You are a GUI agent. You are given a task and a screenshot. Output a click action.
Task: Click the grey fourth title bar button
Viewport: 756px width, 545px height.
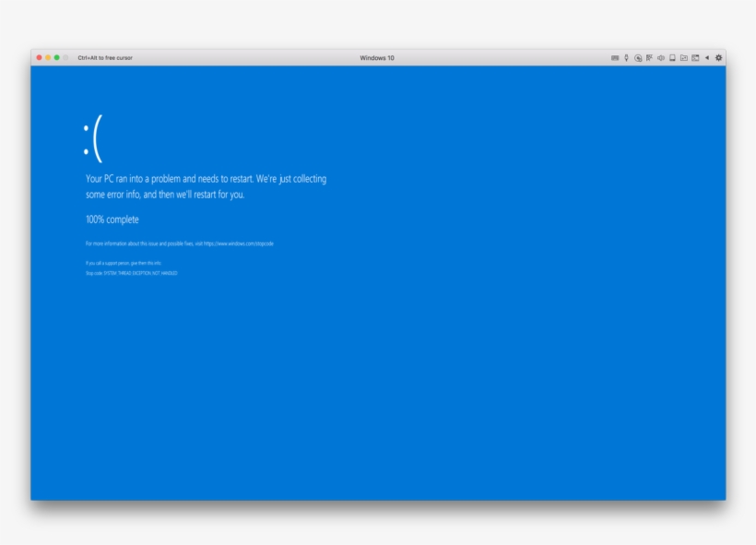coord(65,57)
